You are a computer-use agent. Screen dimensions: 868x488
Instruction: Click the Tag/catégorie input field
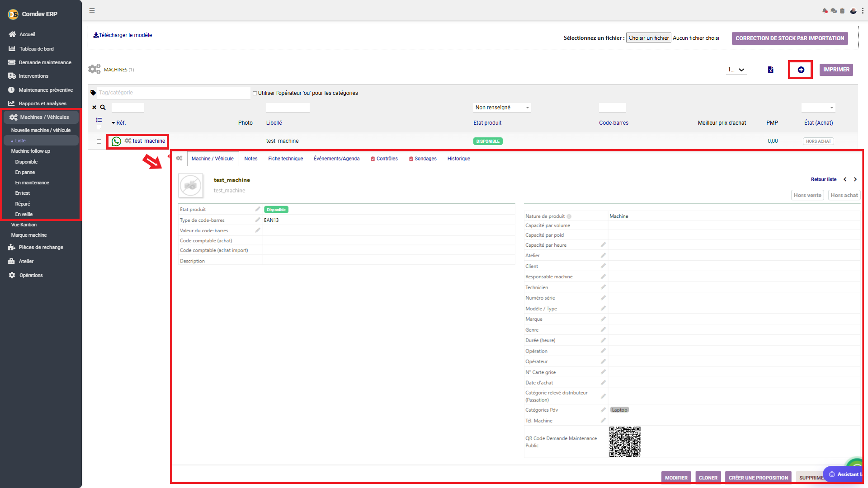click(x=174, y=93)
